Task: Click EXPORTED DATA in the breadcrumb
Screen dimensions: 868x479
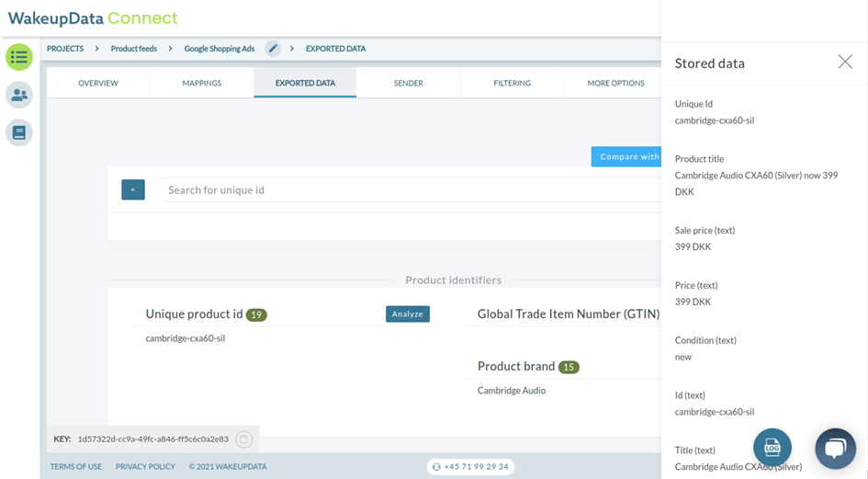Action: click(x=335, y=49)
